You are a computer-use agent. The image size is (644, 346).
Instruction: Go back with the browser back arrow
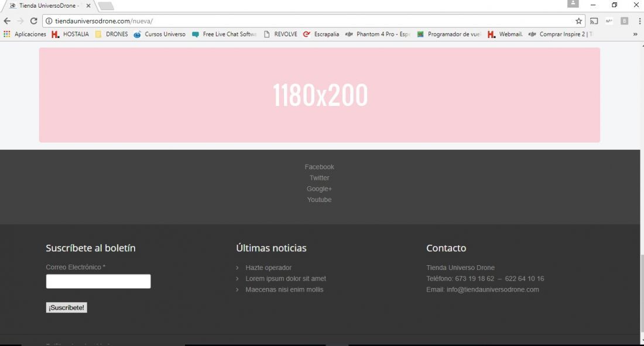point(7,21)
